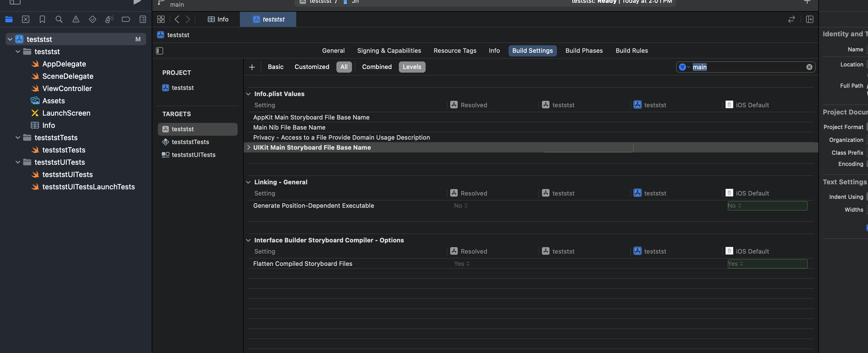Collapse the teststst group folder
Screen dimensions: 868x353
pyautogui.click(x=18, y=52)
